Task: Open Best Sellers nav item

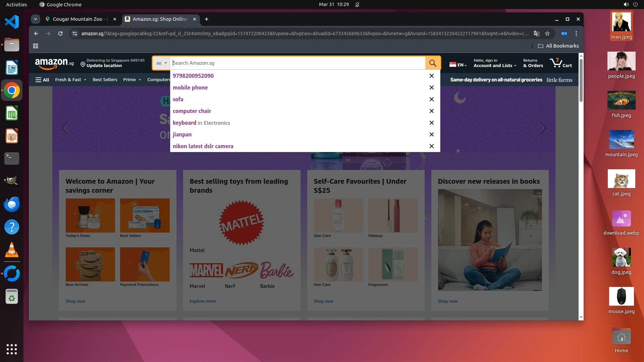Action: point(105,80)
